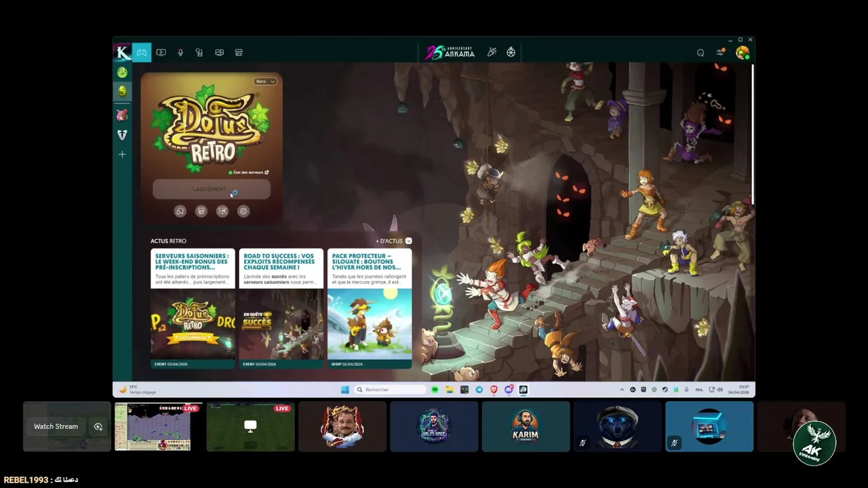Open Spotify from the taskbar
This screenshot has height=488, width=868.
435,390
